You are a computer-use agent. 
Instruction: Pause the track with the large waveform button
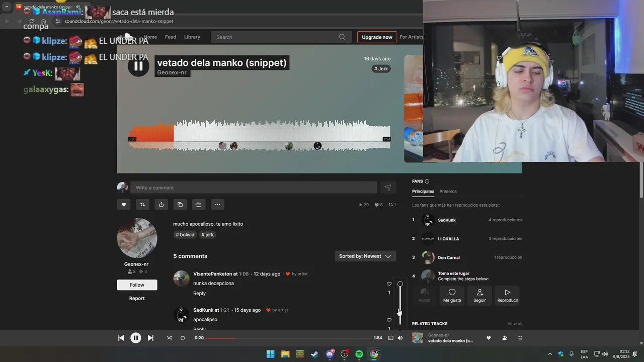click(138, 66)
